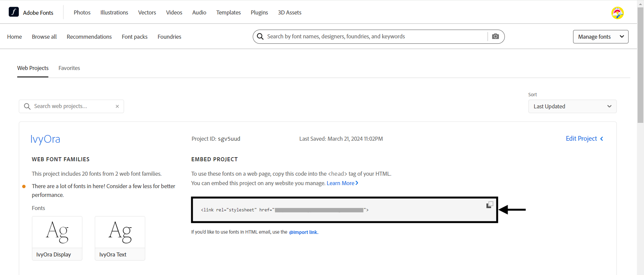Open the @import link
Viewport: 644px width, 275px height.
(303, 232)
